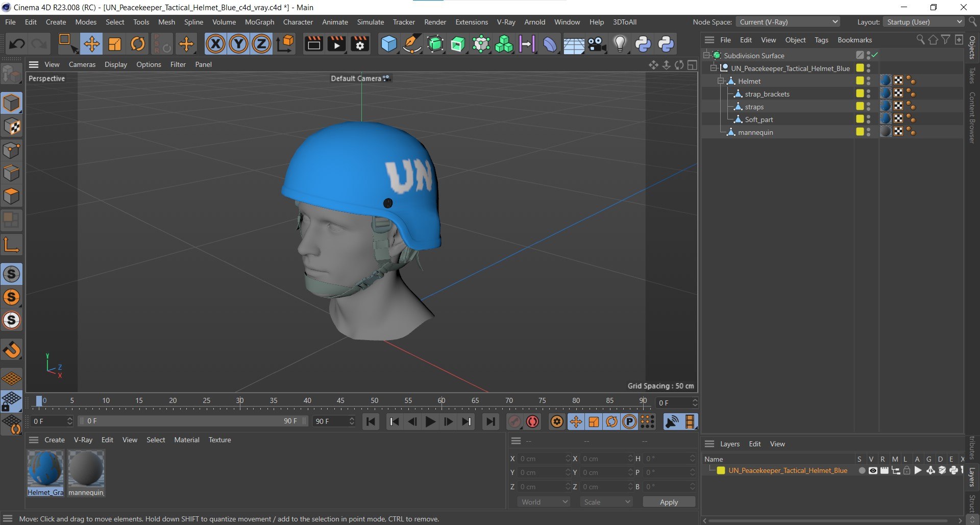Enable Axis tool in left sidebar

coord(11,245)
